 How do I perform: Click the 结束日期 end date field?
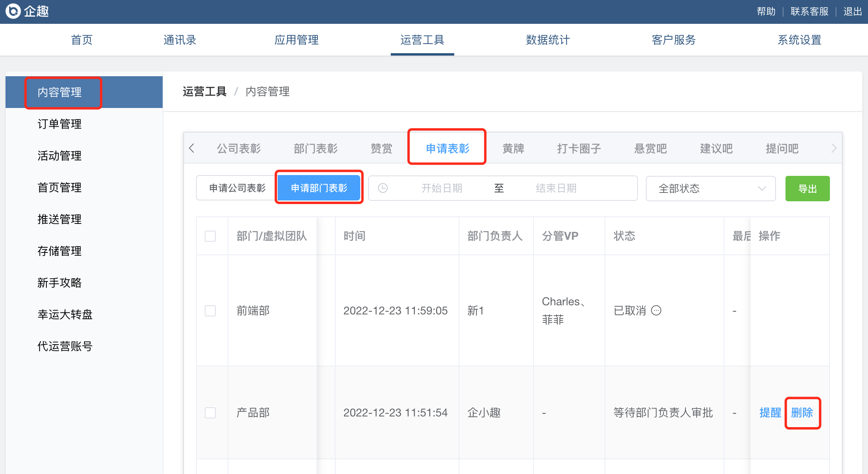[556, 188]
